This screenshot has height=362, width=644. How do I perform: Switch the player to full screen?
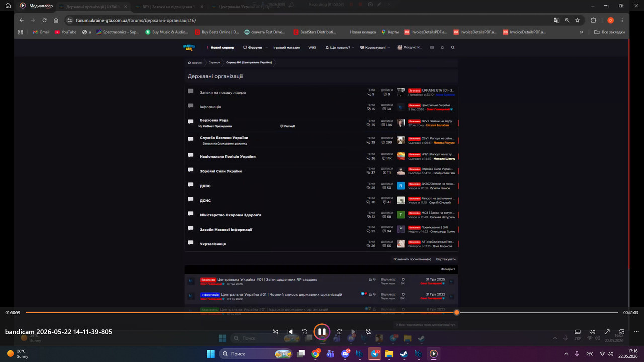click(607, 332)
